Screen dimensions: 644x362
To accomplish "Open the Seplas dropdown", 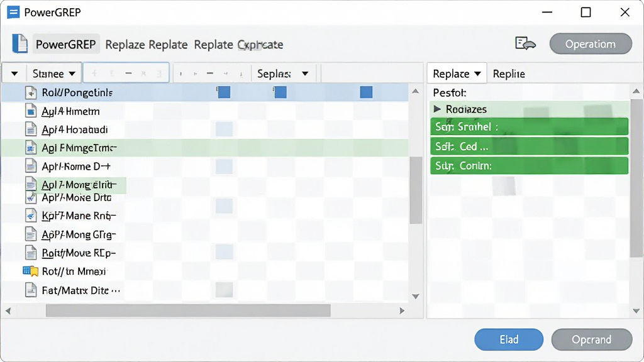I will click(282, 74).
